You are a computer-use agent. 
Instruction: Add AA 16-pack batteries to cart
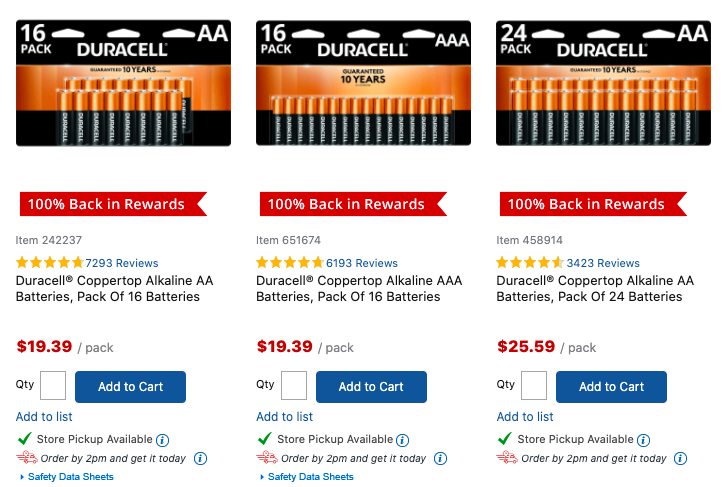pos(130,387)
